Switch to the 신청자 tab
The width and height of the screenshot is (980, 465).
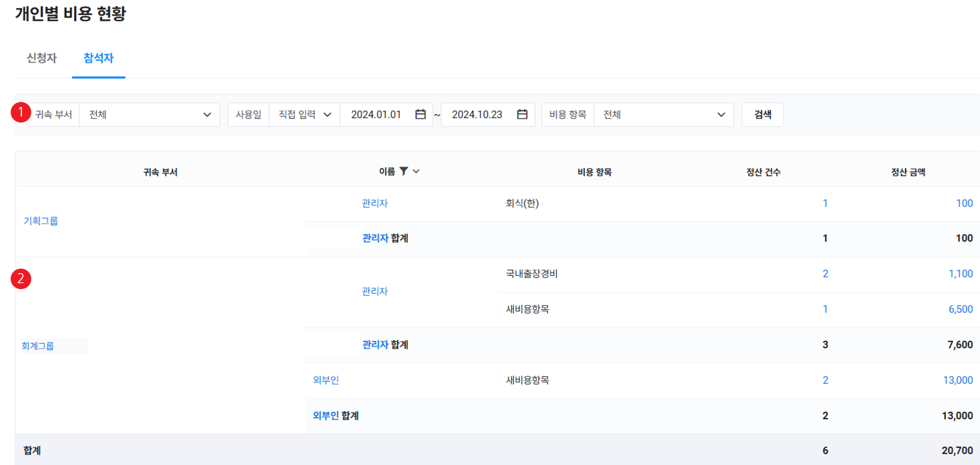[42, 58]
